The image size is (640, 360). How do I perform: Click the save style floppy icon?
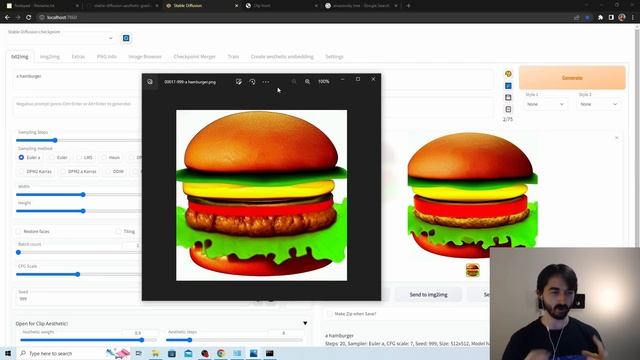[x=508, y=98]
